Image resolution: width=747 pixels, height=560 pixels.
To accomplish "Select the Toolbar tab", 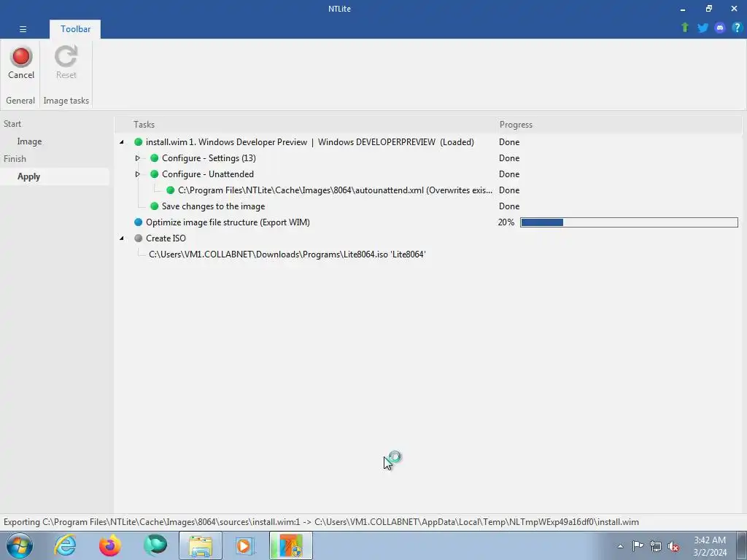I will [75, 29].
